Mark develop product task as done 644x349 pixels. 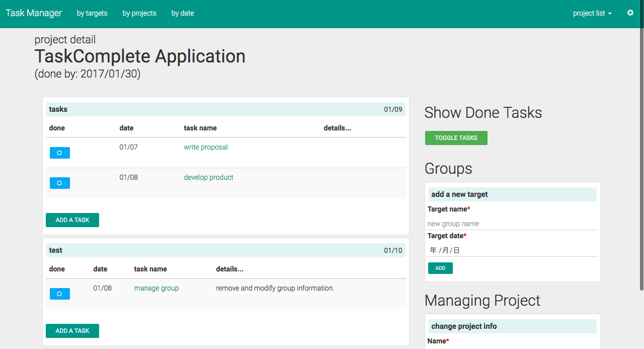coord(60,183)
